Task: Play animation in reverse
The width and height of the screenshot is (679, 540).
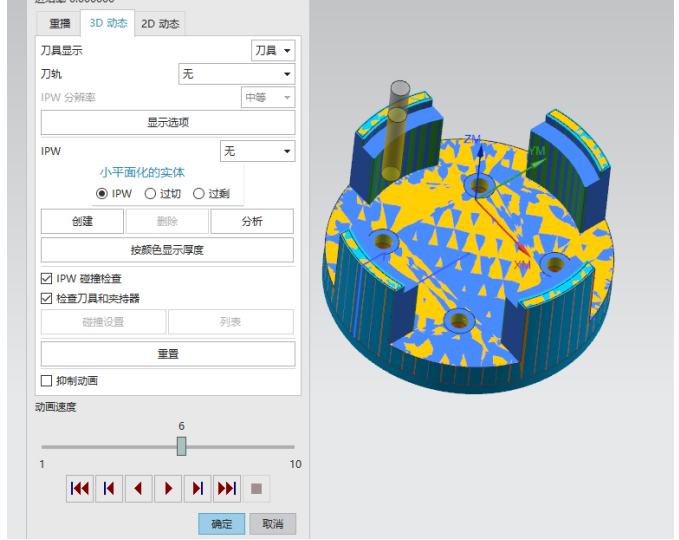Action: point(139,488)
